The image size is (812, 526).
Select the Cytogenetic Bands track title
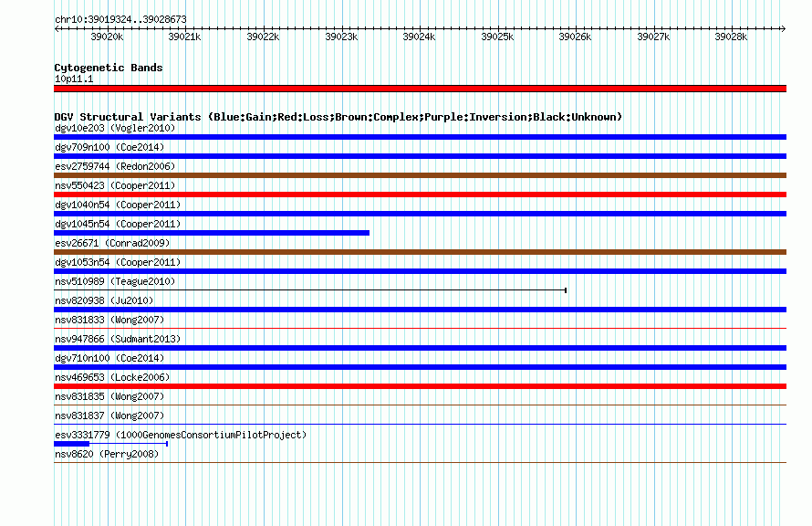tap(109, 68)
